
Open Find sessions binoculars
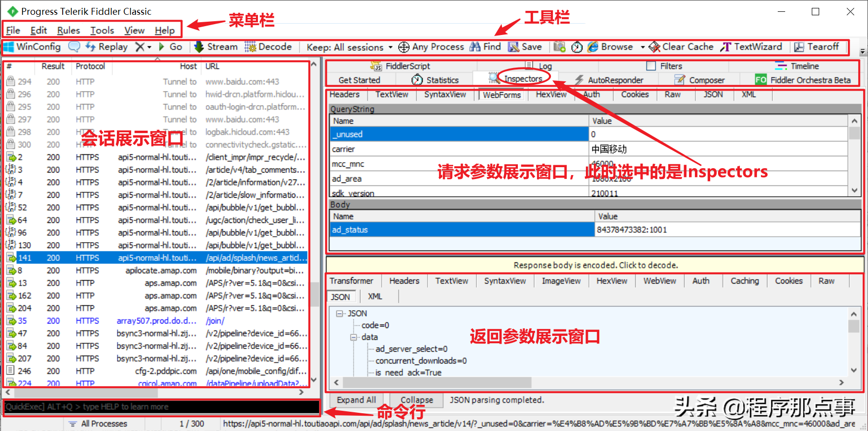[485, 47]
